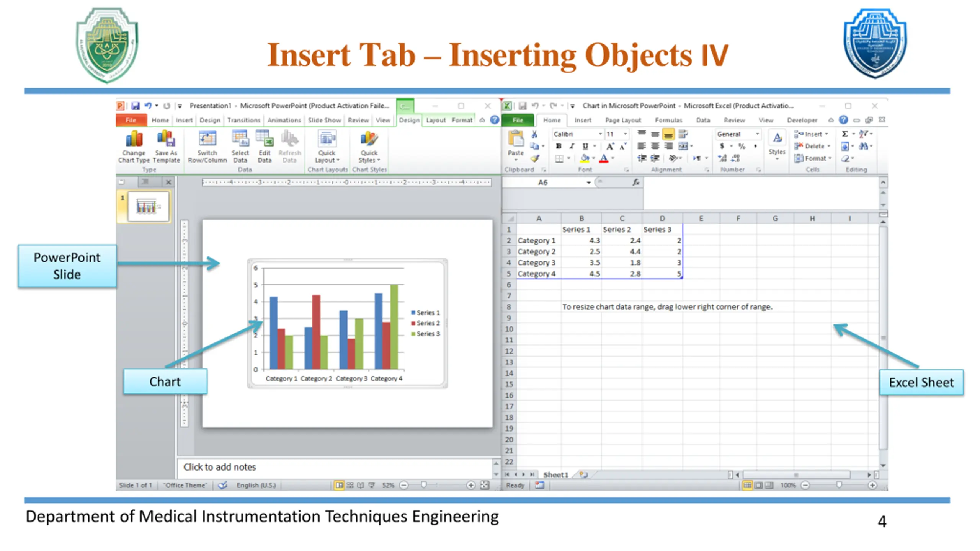Open Excel Developer tab
The image size is (980, 551).
802,120
